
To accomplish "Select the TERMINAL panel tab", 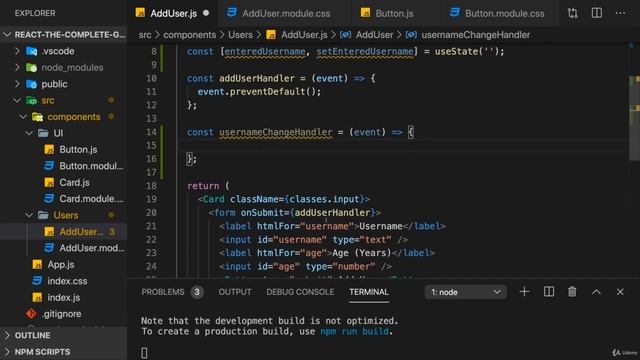I will point(369,292).
